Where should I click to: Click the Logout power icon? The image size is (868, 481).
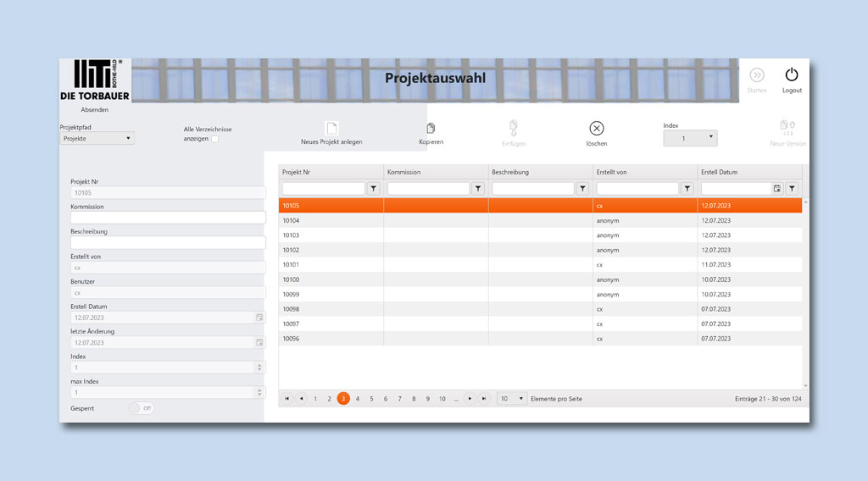pos(792,75)
